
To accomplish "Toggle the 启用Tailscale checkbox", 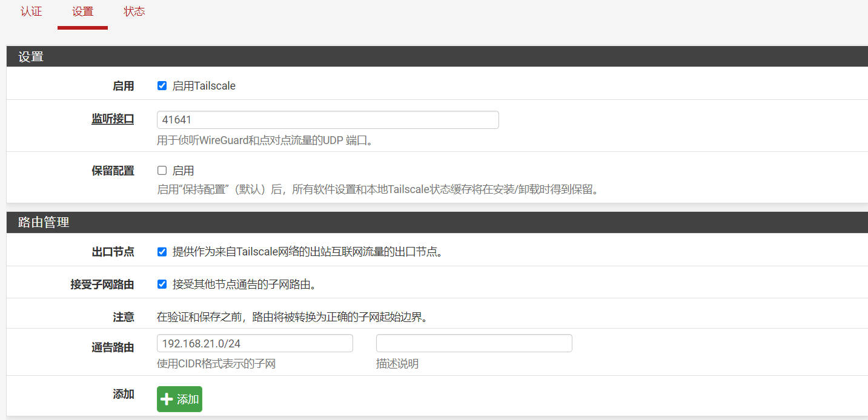I will pos(162,86).
